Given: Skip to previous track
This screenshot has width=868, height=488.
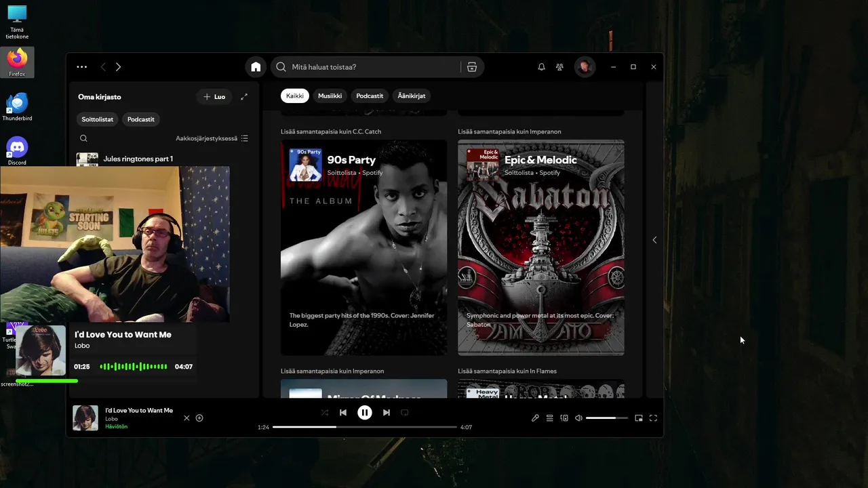Looking at the screenshot, I should [343, 412].
